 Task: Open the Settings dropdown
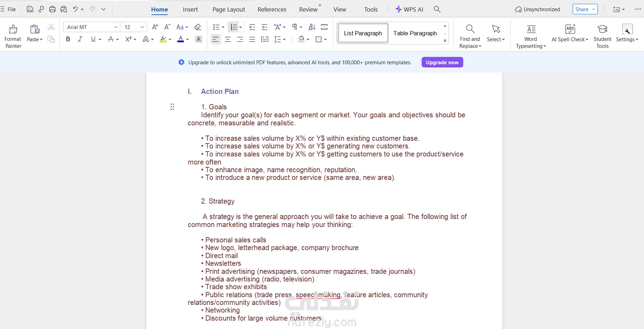pos(627,39)
